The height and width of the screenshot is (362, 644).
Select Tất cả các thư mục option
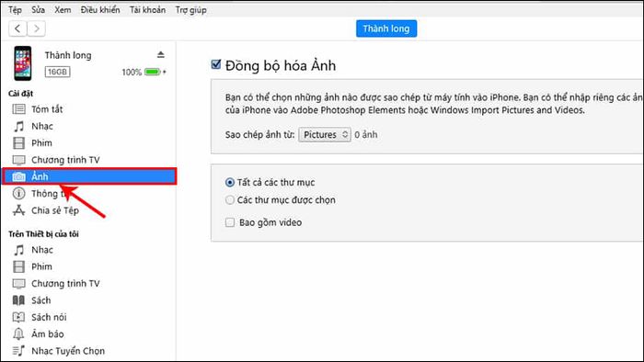(230, 183)
